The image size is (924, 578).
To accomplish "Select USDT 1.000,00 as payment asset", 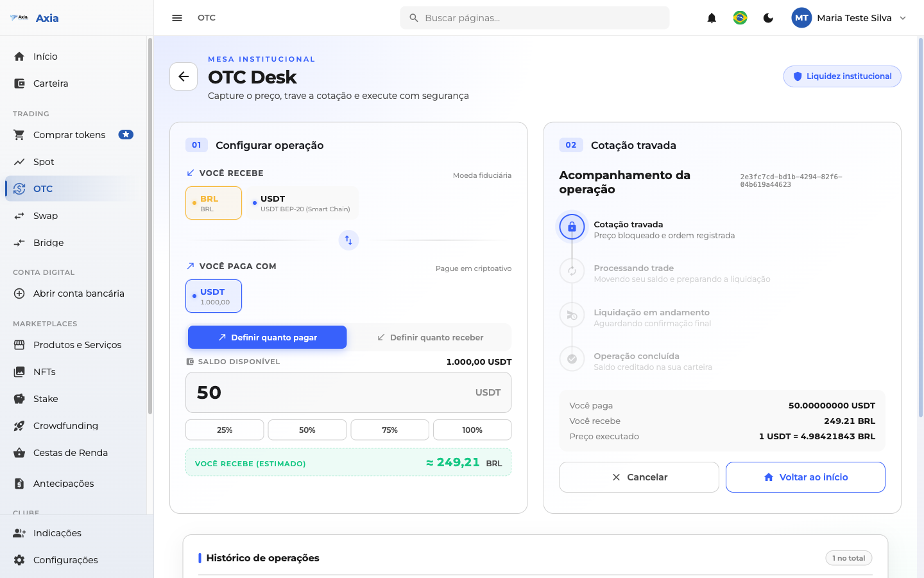I will tap(214, 296).
